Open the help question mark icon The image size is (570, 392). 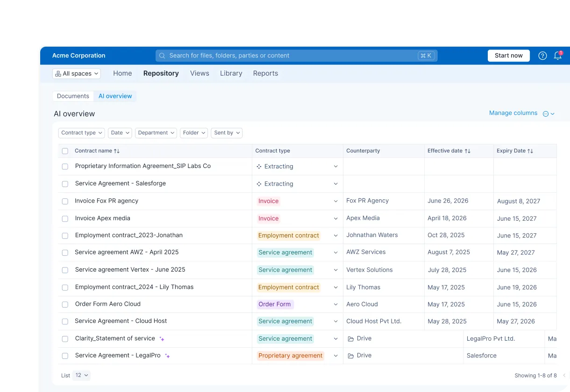point(542,56)
